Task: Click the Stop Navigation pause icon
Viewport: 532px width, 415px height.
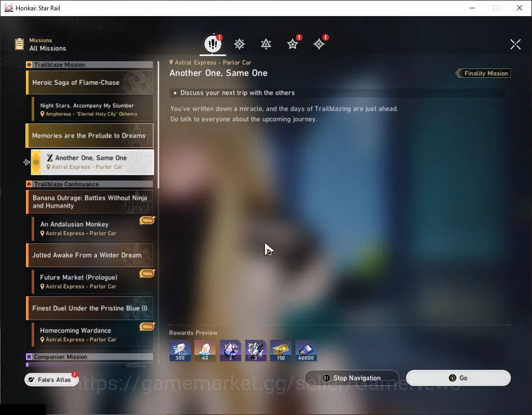Action: (326, 378)
